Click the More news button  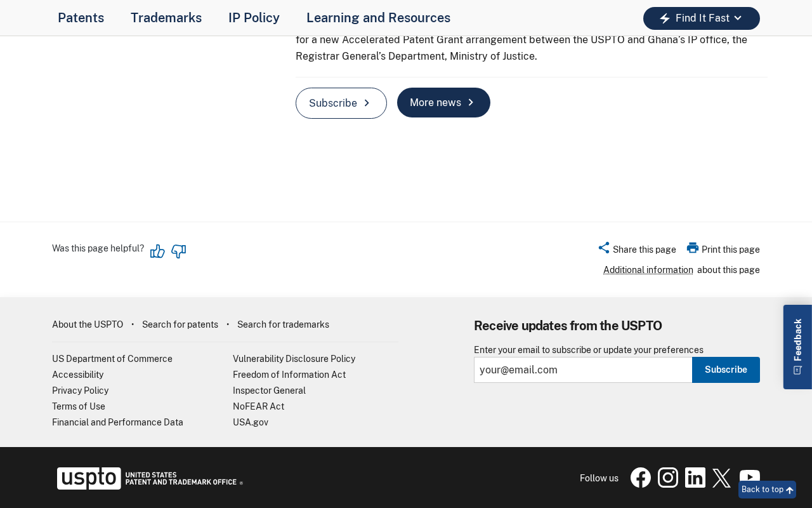pyautogui.click(x=443, y=103)
